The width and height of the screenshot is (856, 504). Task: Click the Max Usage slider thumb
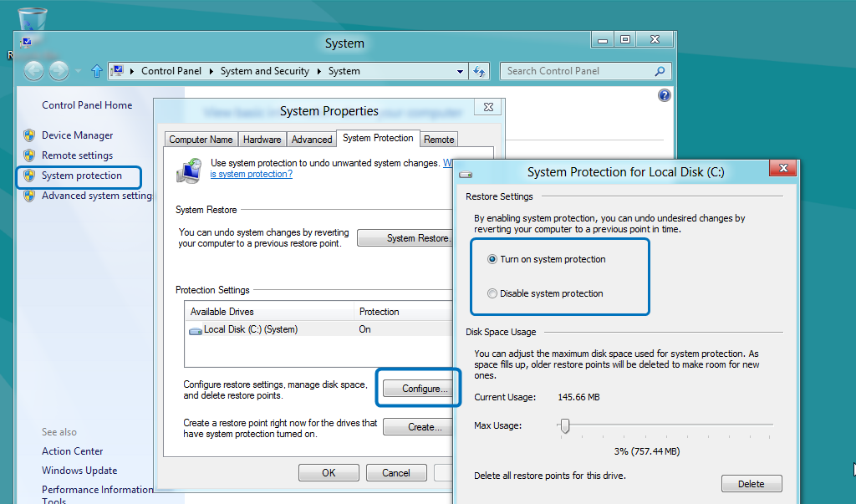click(x=565, y=425)
